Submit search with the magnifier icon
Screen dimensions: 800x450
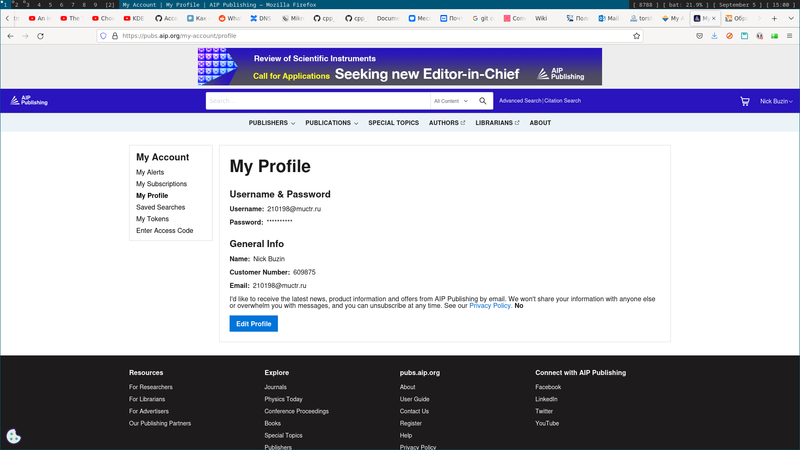click(x=483, y=101)
